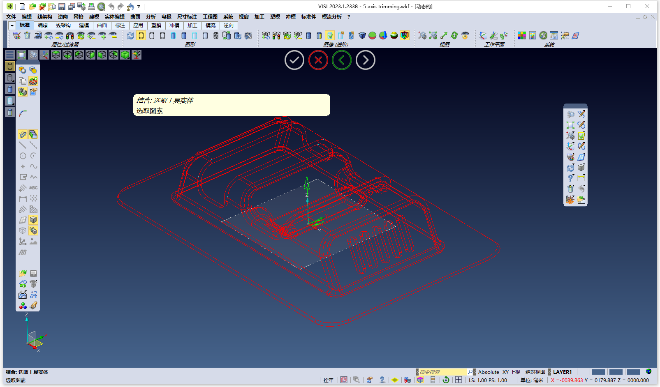The image size is (660, 387).
Task: Open the multicolor palette grid icon
Action: (x=522, y=36)
